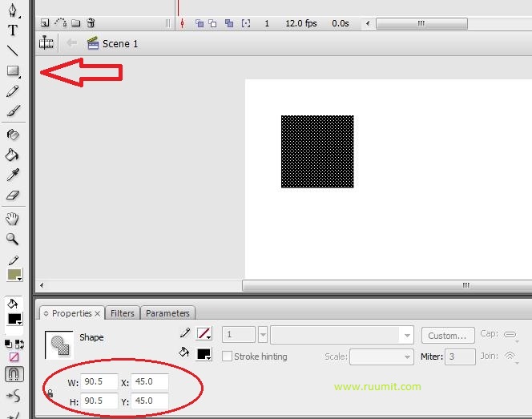
Task: Click the black square shape on stage
Action: [x=317, y=151]
